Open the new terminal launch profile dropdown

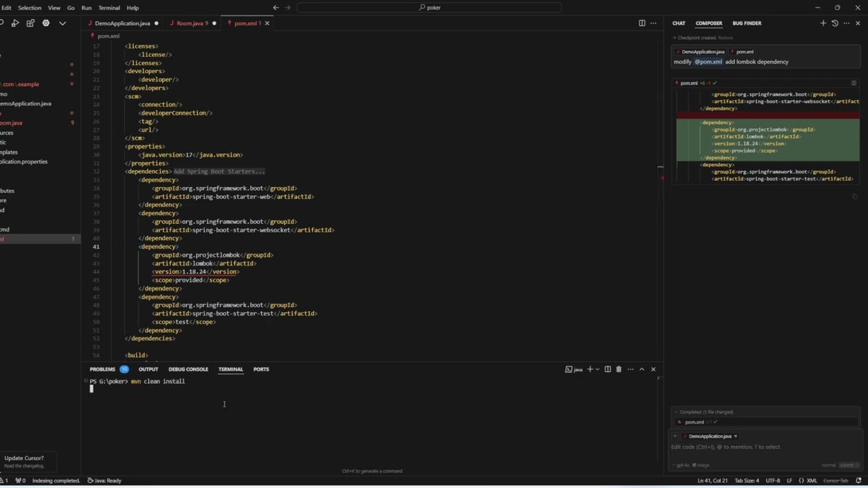pos(597,369)
